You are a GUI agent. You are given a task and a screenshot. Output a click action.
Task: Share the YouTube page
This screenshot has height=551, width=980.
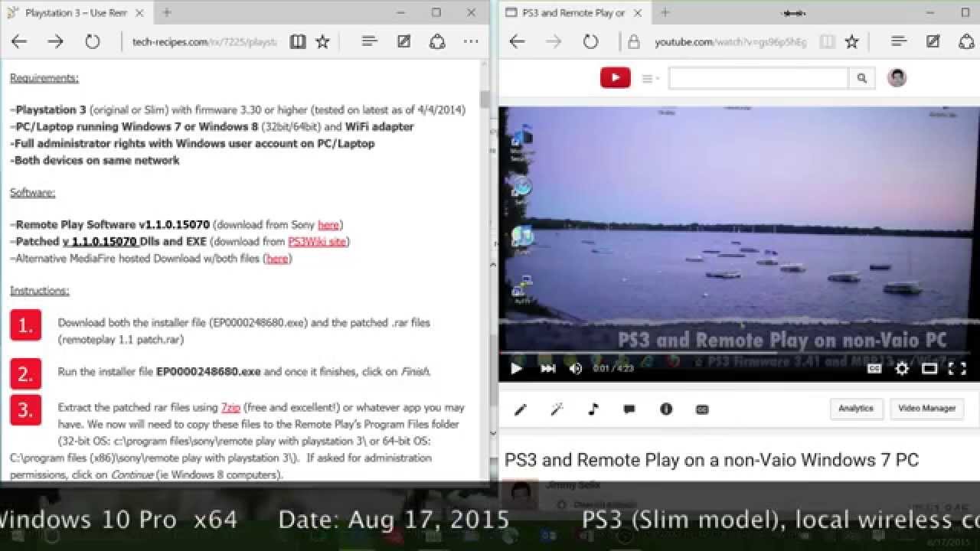point(966,41)
